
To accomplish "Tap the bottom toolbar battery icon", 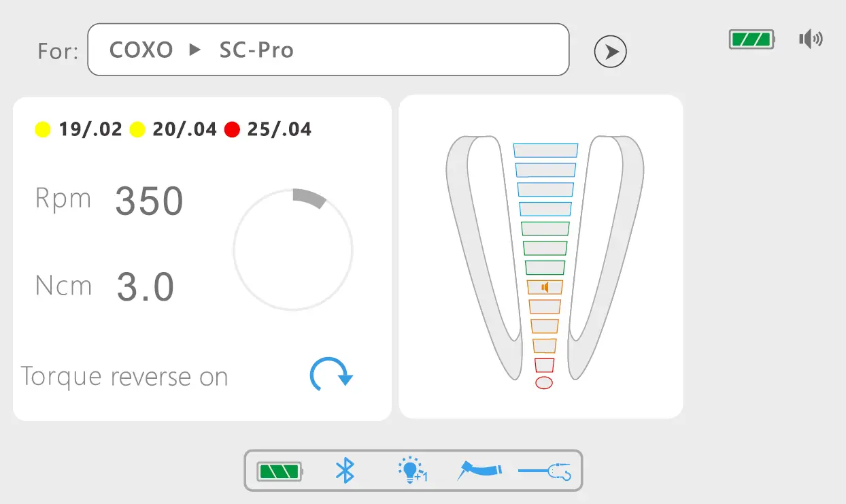I will click(x=280, y=471).
